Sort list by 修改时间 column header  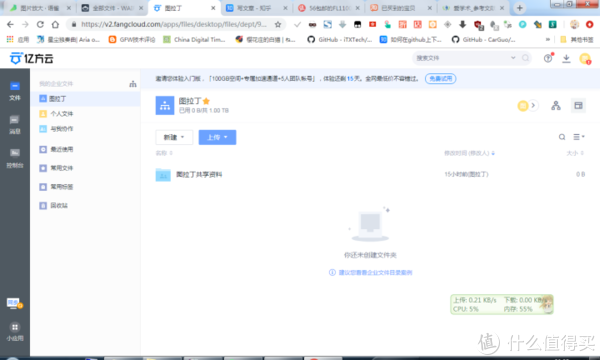[469, 153]
